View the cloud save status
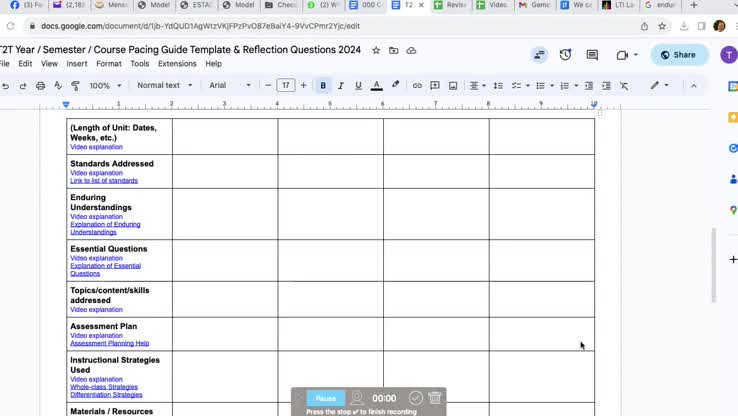 coord(411,50)
